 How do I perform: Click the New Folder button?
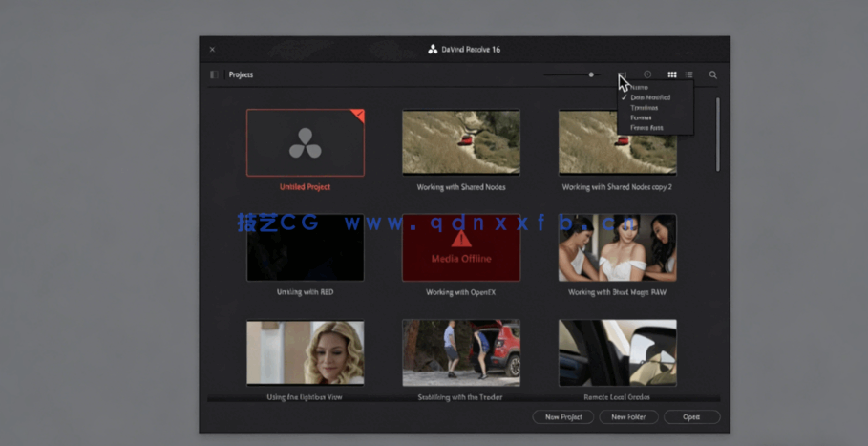(628, 417)
